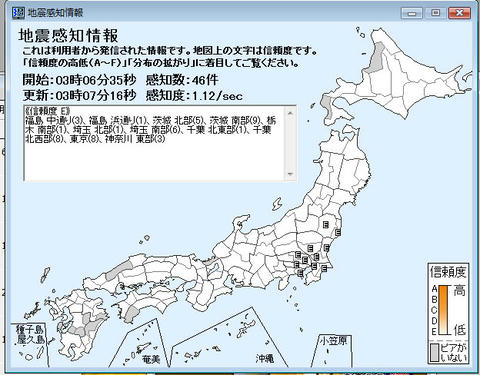
Task: Select the E marker on northern Ibaraki
Action: tap(327, 248)
